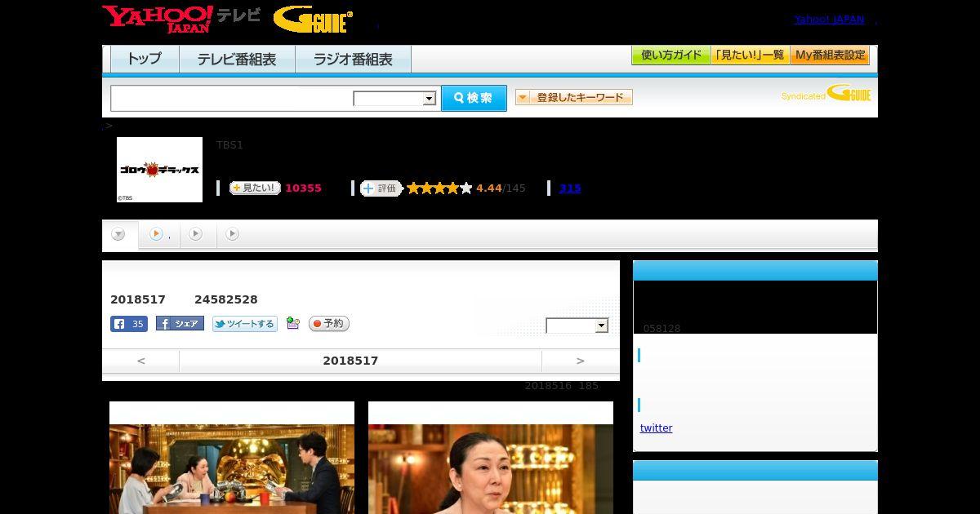Open the twitter link in sidebar
This screenshot has height=514, width=980.
coord(656,428)
